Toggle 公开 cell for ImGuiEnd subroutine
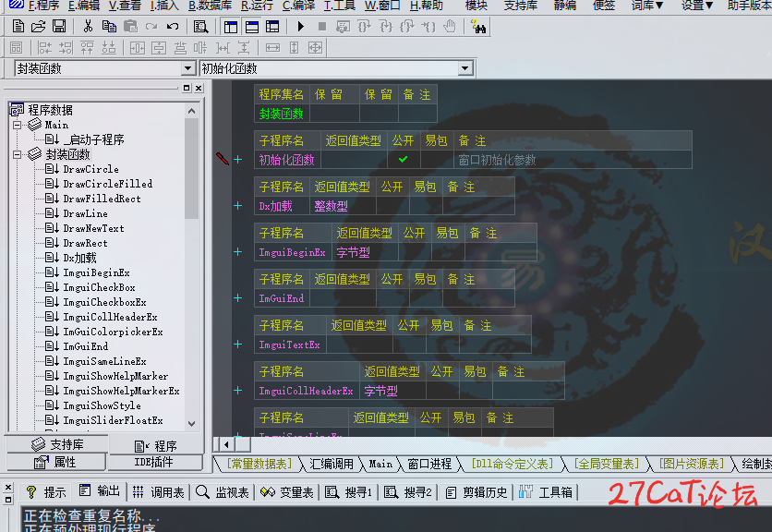Screen dimensions: 772x532 [392, 298]
